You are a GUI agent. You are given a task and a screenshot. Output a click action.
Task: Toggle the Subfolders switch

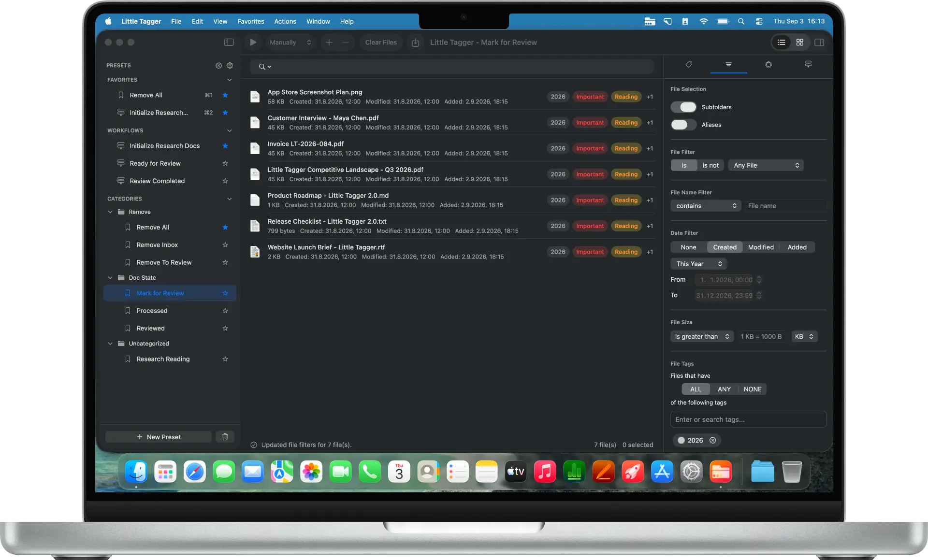pos(683,107)
